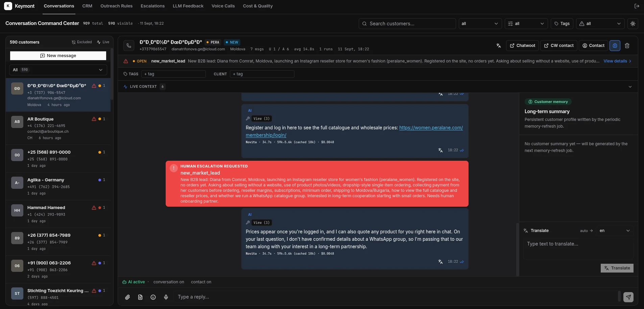Click the escalation warning icon next to OPEN
This screenshot has width=644, height=309.
[126, 61]
